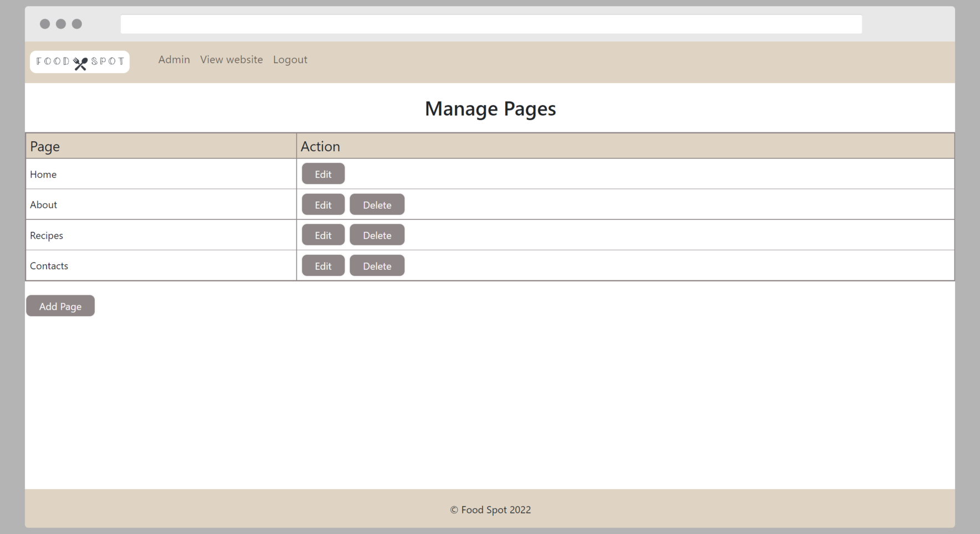The image size is (980, 534).
Task: Edit the Home page
Action: (x=323, y=174)
